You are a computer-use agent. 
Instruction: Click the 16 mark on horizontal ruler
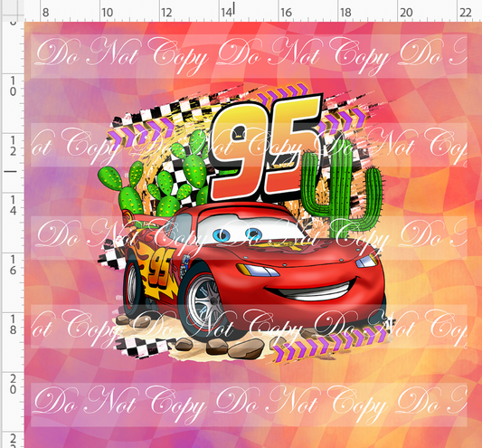click(x=286, y=13)
